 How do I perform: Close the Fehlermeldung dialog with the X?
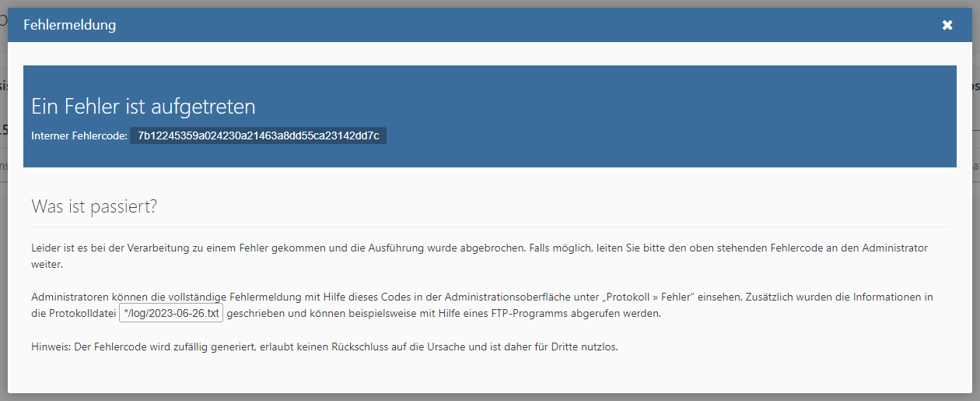click(947, 25)
